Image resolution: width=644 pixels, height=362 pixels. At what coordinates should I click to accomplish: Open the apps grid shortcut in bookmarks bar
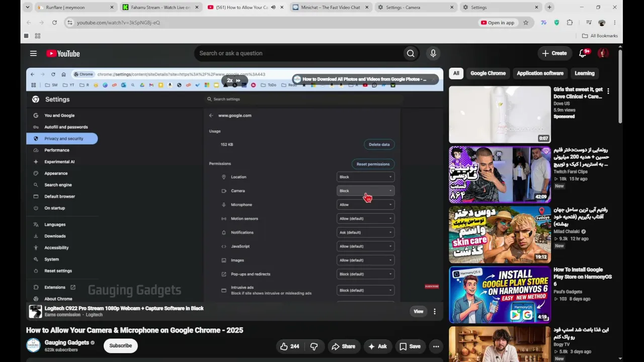pos(37,36)
